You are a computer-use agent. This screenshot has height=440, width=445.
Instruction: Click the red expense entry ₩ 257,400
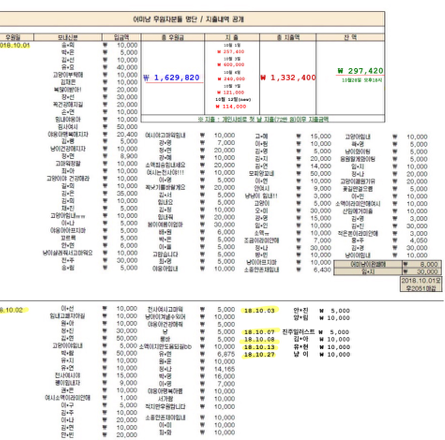click(231, 52)
